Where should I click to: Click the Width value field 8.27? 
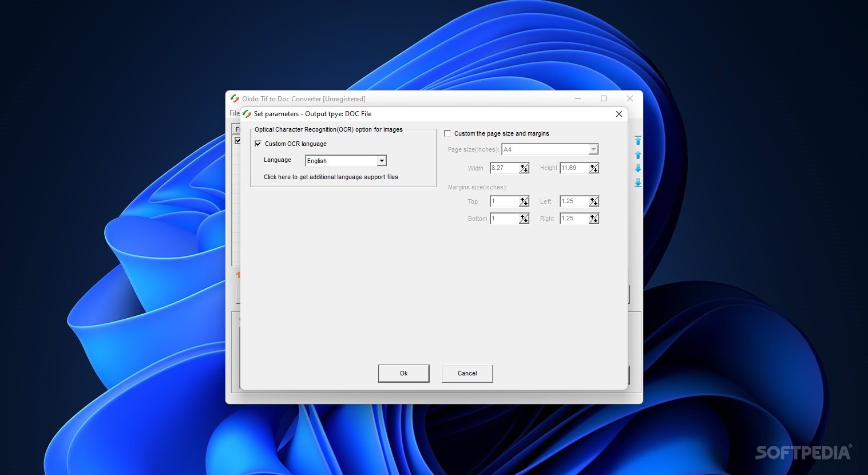pos(505,168)
